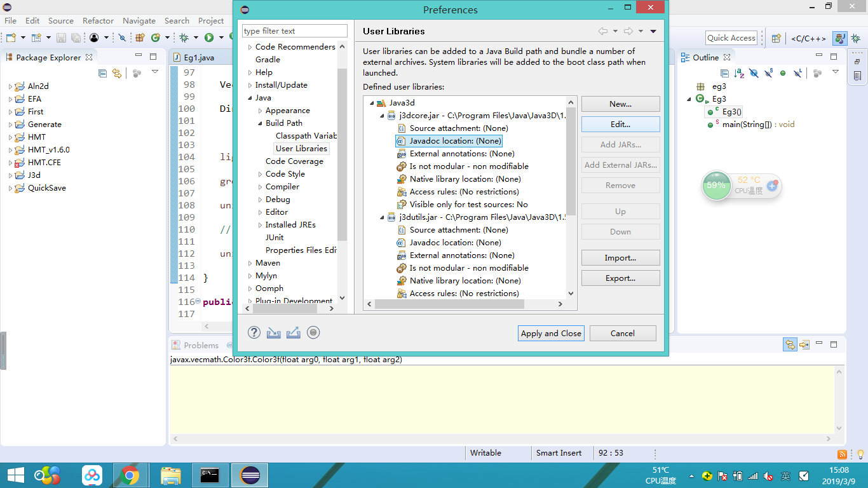868x488 pixels.
Task: Open the Refactor menu
Action: tap(98, 20)
